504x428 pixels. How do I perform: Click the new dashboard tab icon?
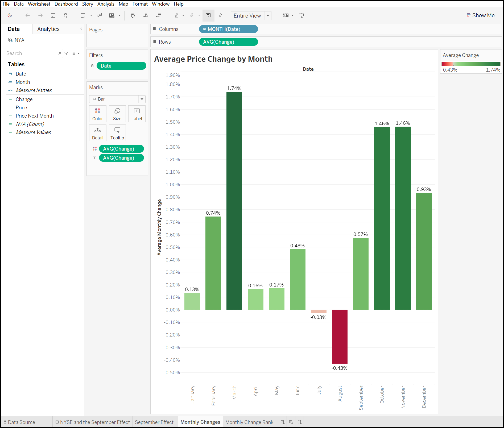(x=291, y=422)
